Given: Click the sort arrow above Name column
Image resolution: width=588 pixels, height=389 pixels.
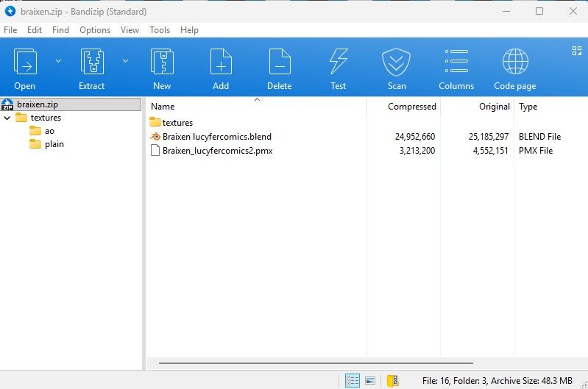Looking at the screenshot, I should coord(258,100).
